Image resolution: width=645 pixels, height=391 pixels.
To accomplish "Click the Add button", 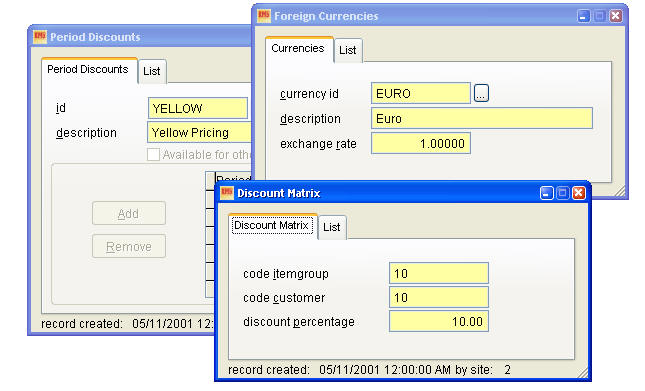I will click(129, 213).
